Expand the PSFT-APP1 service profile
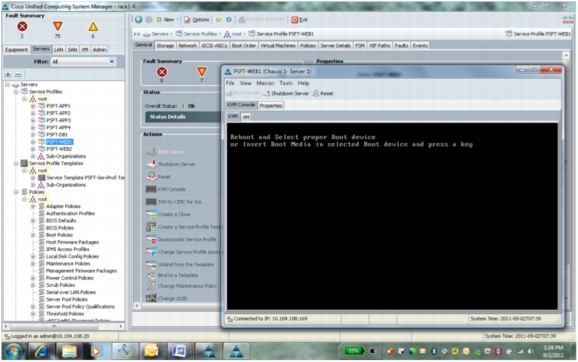The width and height of the screenshot is (578, 362). pos(33,106)
